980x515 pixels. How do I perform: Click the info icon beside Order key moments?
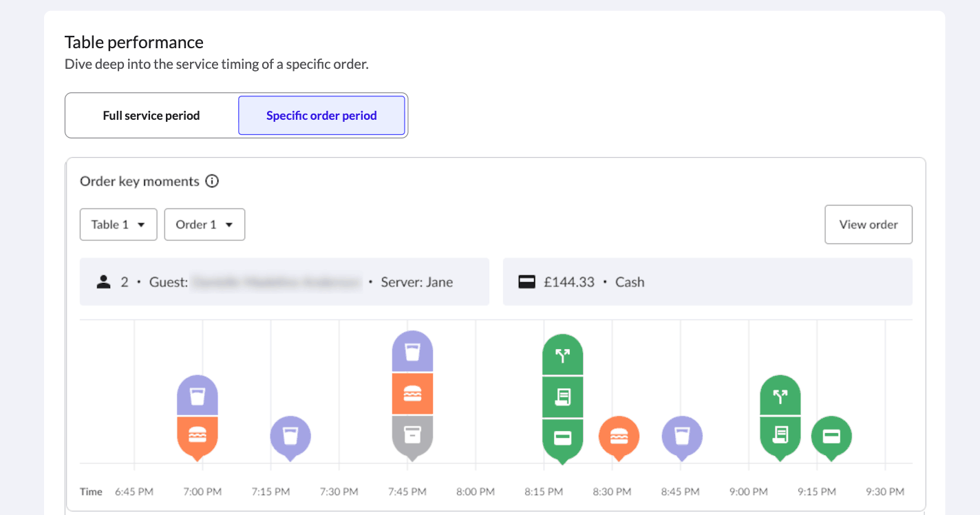[x=212, y=182]
